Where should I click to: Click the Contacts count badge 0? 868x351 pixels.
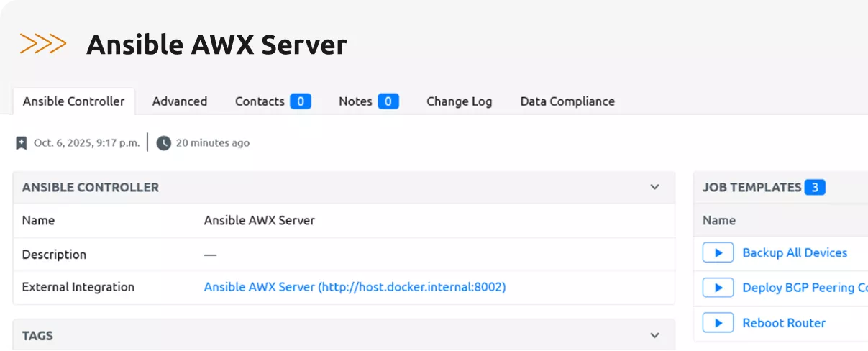click(x=301, y=101)
